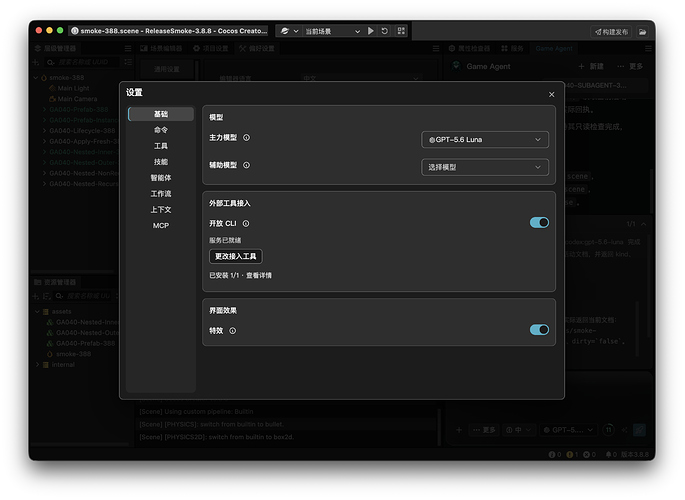Collapse the assets folder
Screen dimensions: 685x500
click(x=37, y=311)
